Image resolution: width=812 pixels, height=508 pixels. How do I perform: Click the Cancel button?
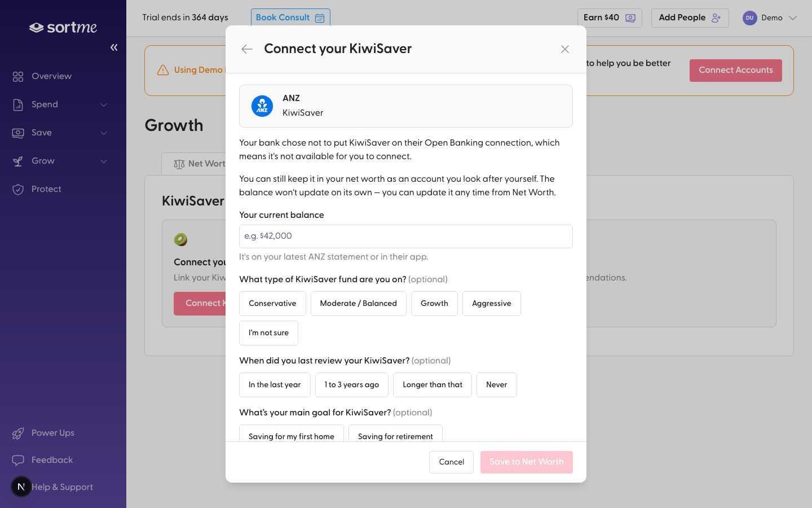[x=451, y=462]
